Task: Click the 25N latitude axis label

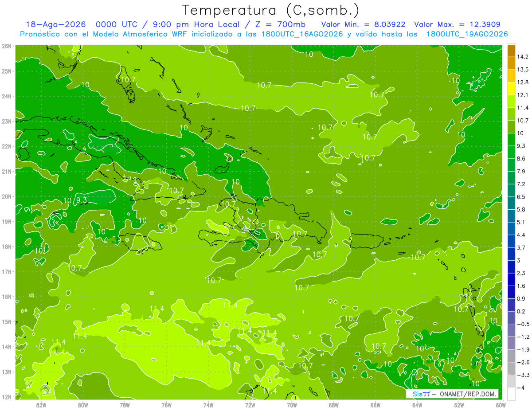Action: click(7, 71)
